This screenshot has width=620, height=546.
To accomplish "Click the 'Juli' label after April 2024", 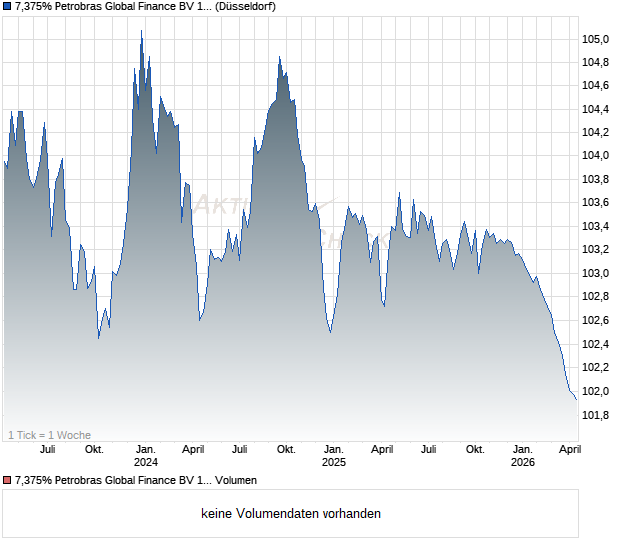I will 240,450.
